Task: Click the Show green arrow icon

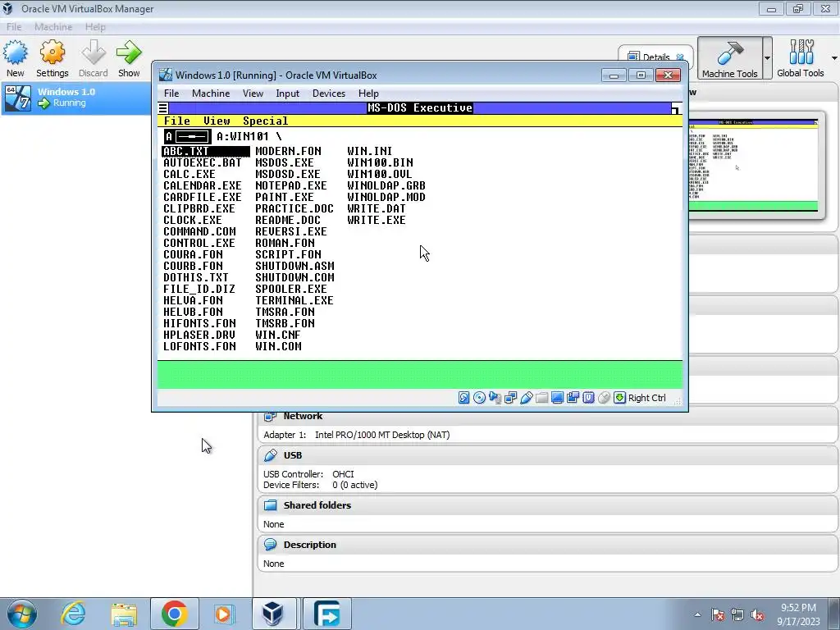Action: pyautogui.click(x=129, y=52)
